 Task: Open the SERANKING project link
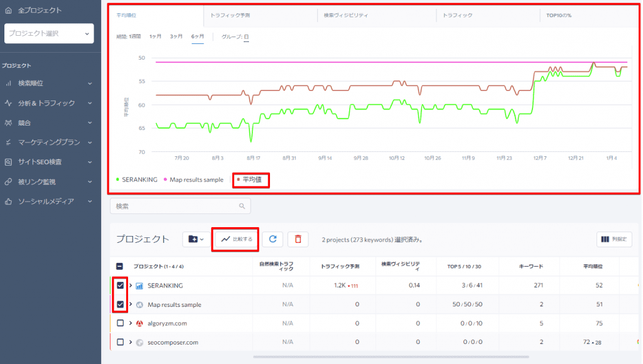[x=165, y=286]
